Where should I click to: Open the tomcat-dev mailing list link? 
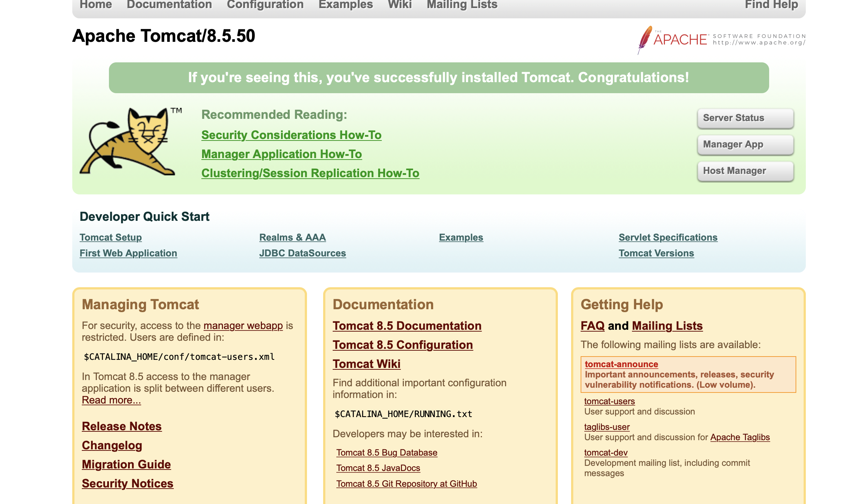coord(606,453)
